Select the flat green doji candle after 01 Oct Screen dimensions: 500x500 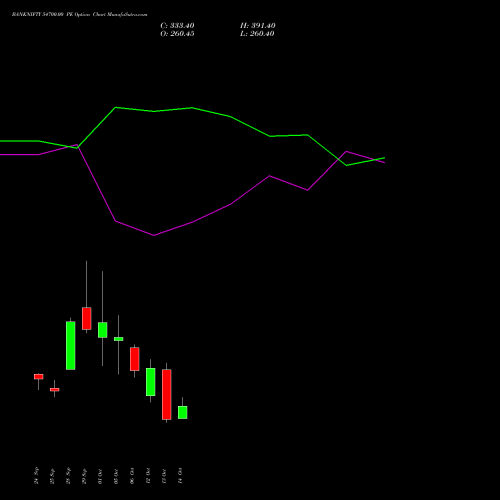point(119,339)
